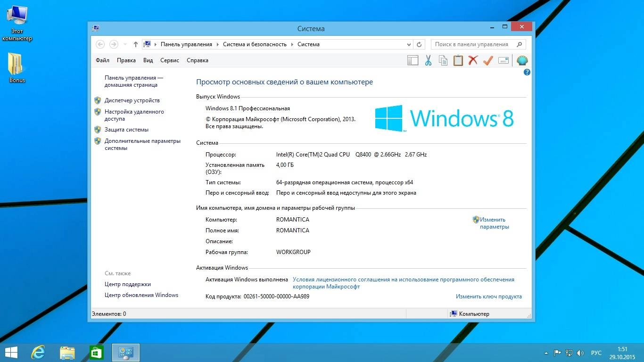Open Центр поддержки link
Image resolution: width=644 pixels, height=362 pixels.
coord(128,284)
